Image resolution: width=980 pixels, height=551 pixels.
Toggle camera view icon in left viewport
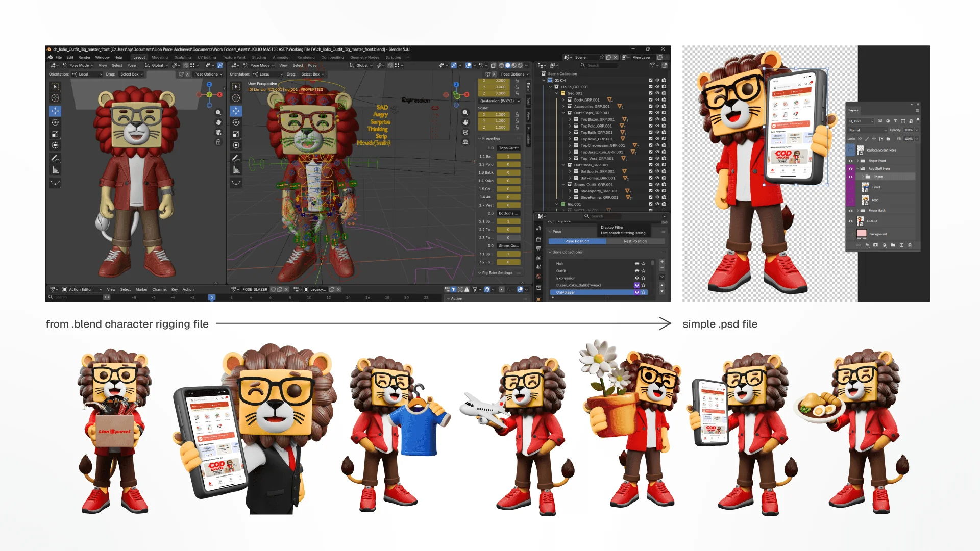click(218, 132)
